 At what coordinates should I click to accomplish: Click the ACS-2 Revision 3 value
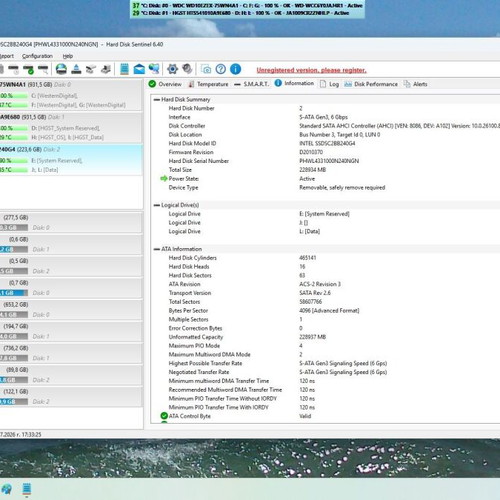320,284
